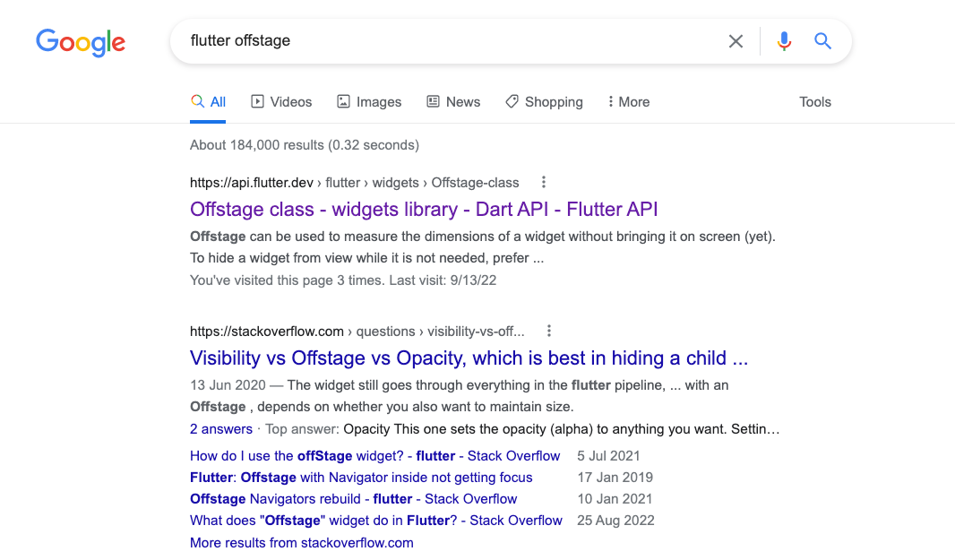Switch to the News tab
The height and width of the screenshot is (560, 955).
pos(453,102)
